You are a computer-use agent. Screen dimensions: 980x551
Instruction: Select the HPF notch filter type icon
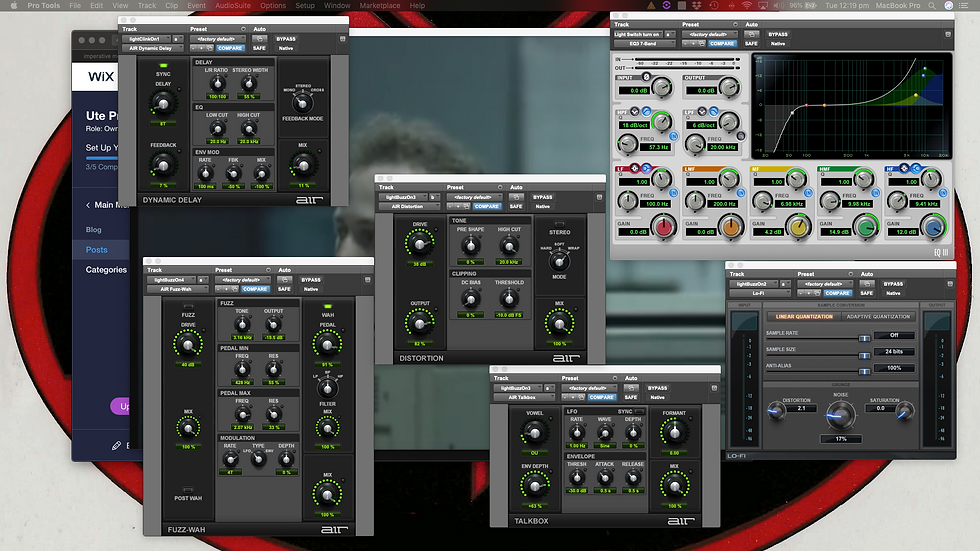click(x=634, y=111)
